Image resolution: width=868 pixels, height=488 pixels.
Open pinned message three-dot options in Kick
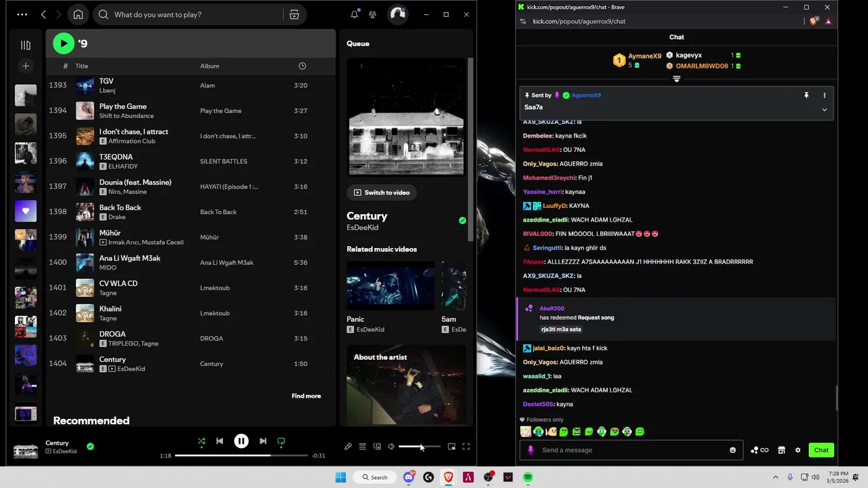click(x=825, y=96)
